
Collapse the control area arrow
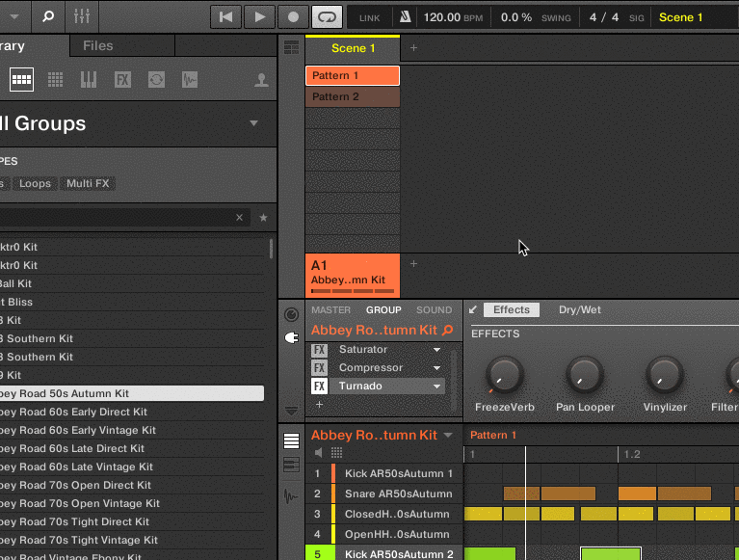tap(291, 411)
